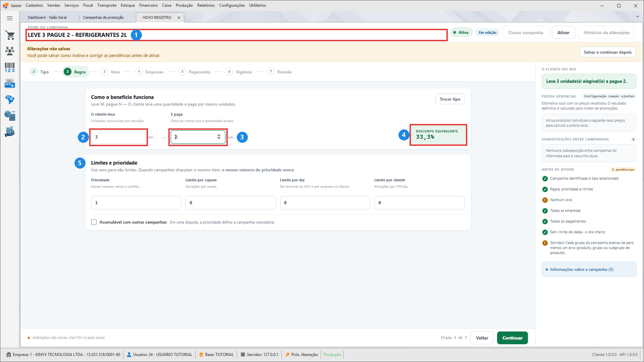Image resolution: width=644 pixels, height=362 pixels.
Task: Open the coin and calculator finance icon
Action: coord(10,115)
